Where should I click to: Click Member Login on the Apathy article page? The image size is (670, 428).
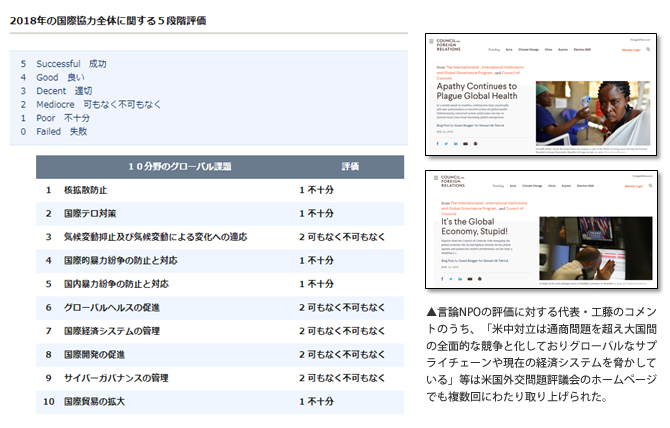(x=629, y=48)
